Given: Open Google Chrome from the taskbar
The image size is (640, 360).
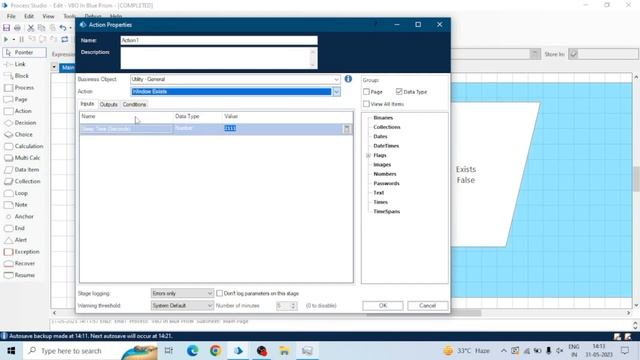Looking at the screenshot, I should tap(216, 351).
